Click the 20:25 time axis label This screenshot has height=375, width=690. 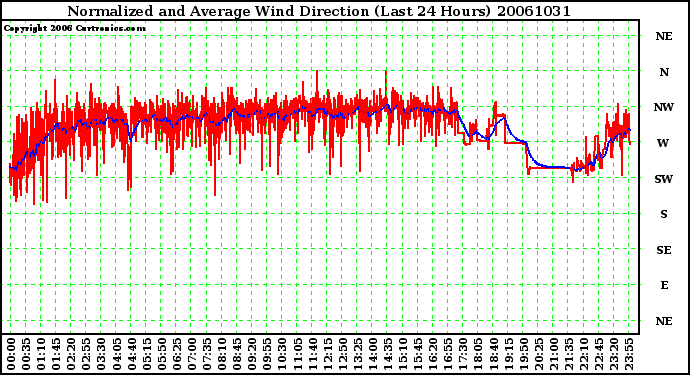pyautogui.click(x=539, y=354)
